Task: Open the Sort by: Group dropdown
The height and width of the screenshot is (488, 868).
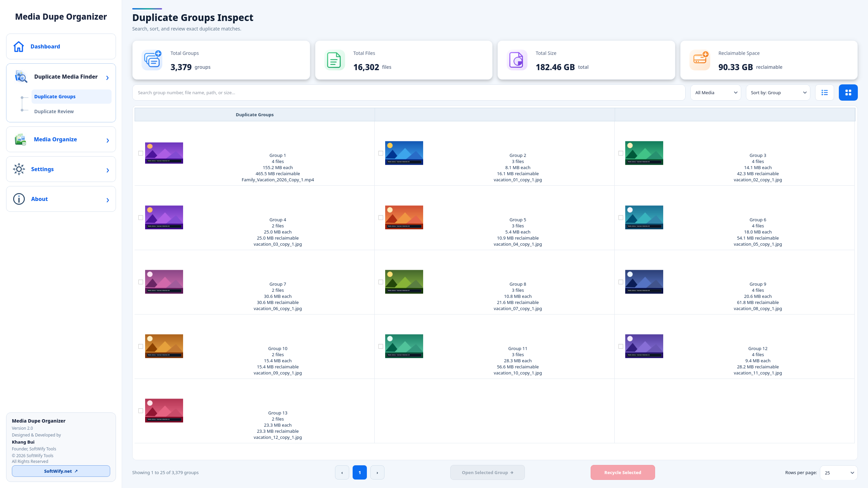Action: point(778,93)
